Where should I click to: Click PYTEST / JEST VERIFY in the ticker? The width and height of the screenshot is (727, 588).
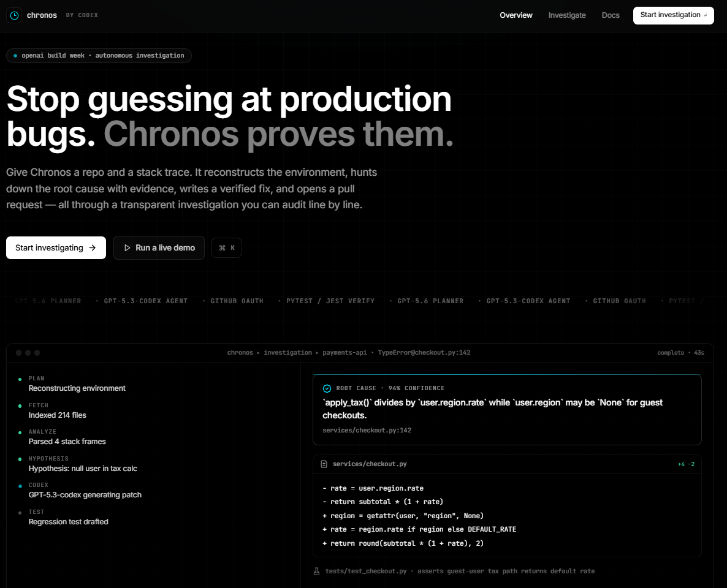tap(330, 301)
